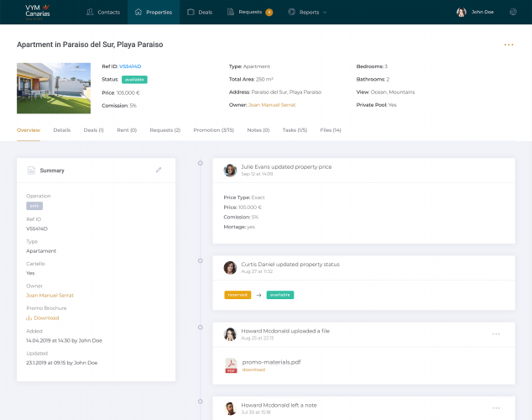Click the Reports globe icon
Viewport: 532px width, 420px height.
(x=291, y=12)
